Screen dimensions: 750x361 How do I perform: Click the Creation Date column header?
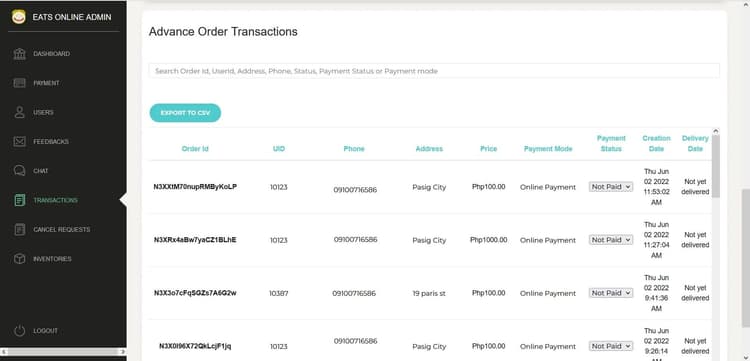(656, 143)
